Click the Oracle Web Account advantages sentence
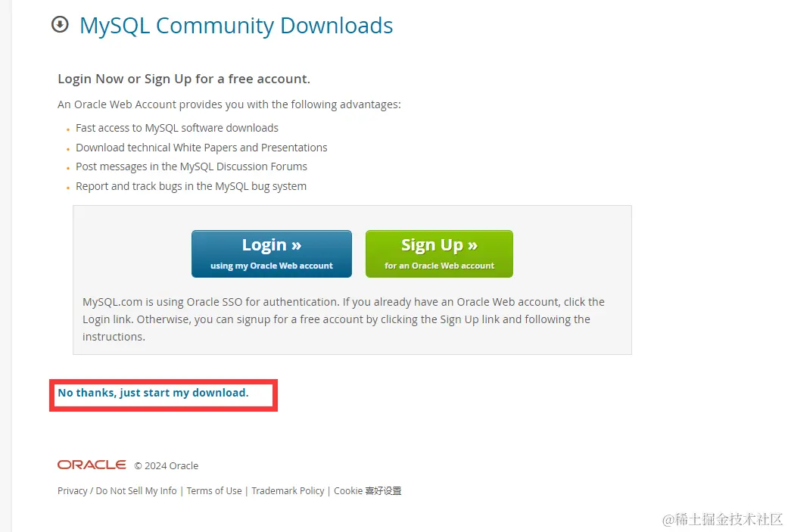 (x=229, y=104)
